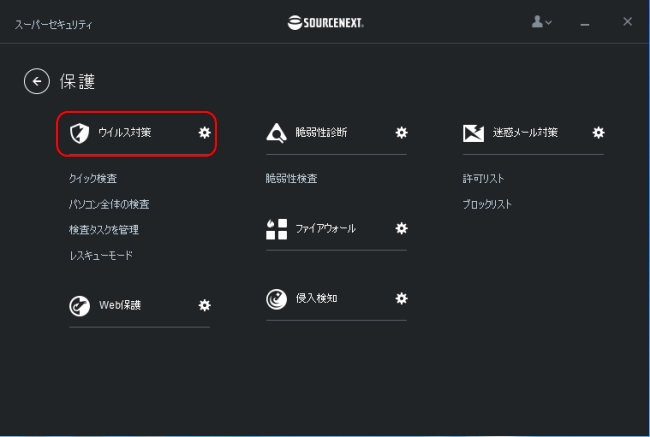Launch レスキューモード
650x437 pixels.
click(x=101, y=255)
